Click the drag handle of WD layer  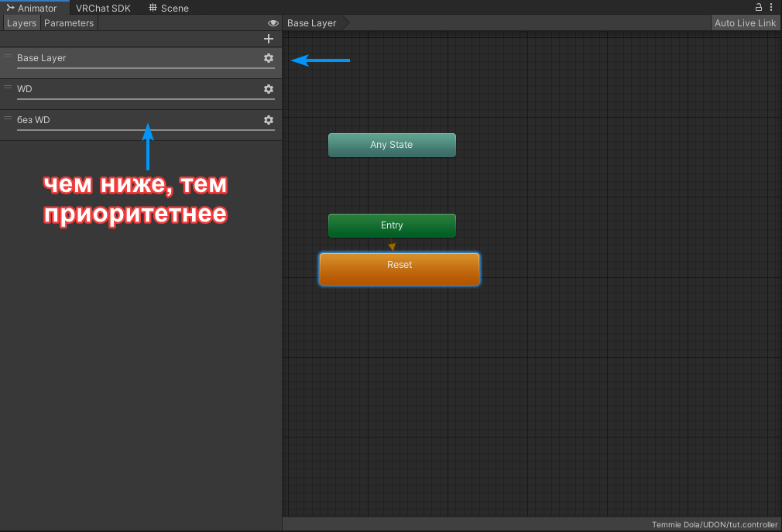point(8,87)
